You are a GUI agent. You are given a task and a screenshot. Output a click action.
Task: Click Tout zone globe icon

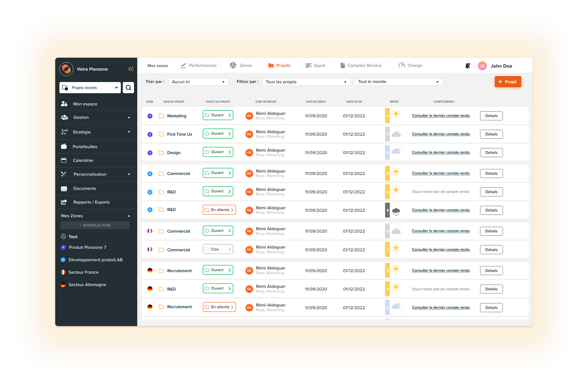(x=63, y=236)
